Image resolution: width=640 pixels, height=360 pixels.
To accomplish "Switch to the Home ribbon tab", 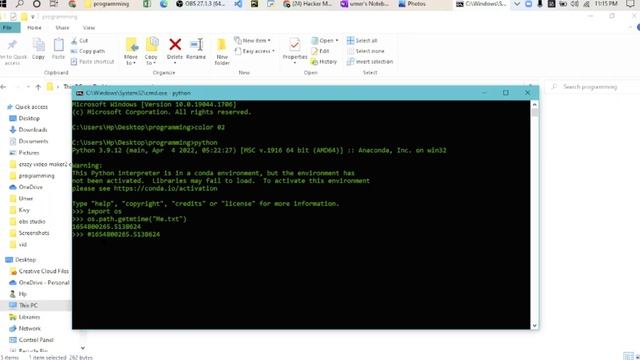I will coord(34,28).
